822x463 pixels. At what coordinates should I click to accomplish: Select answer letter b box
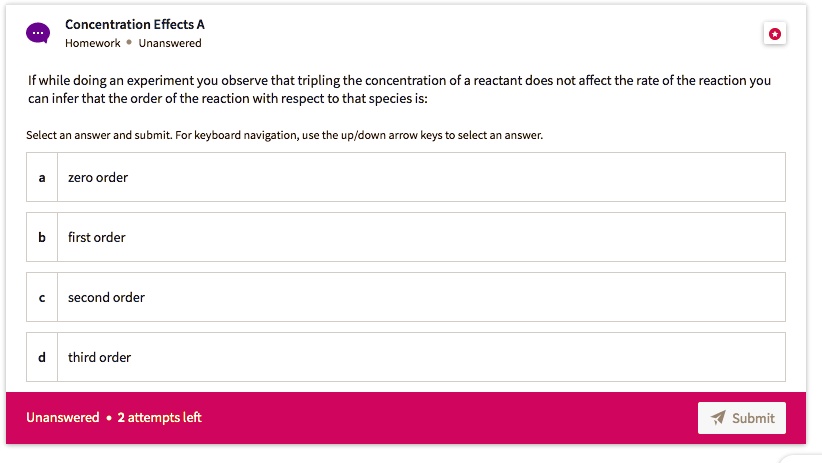pos(42,237)
